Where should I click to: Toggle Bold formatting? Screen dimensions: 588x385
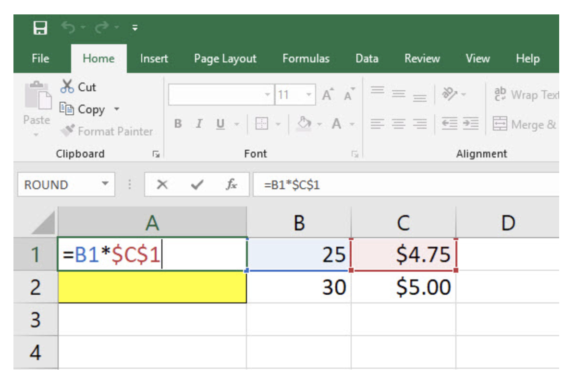tap(178, 124)
